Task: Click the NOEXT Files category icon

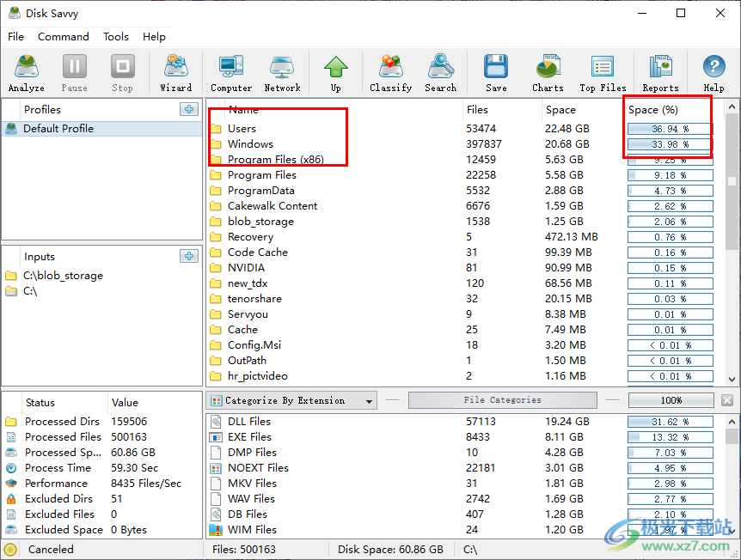Action: tap(216, 468)
